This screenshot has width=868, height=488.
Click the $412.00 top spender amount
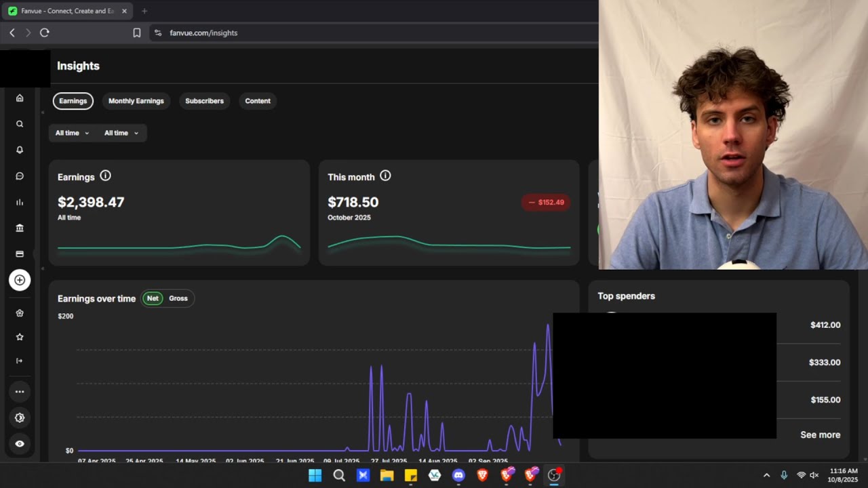point(825,325)
